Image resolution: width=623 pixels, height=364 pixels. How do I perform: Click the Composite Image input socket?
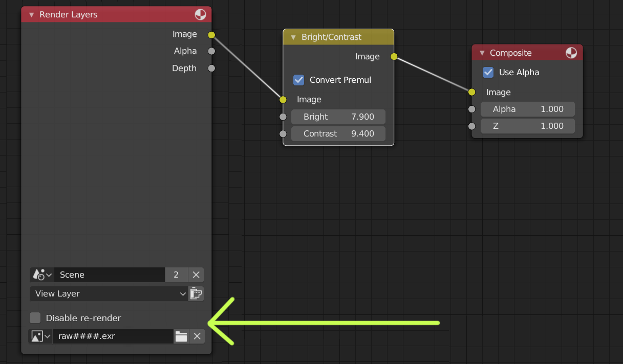[472, 92]
